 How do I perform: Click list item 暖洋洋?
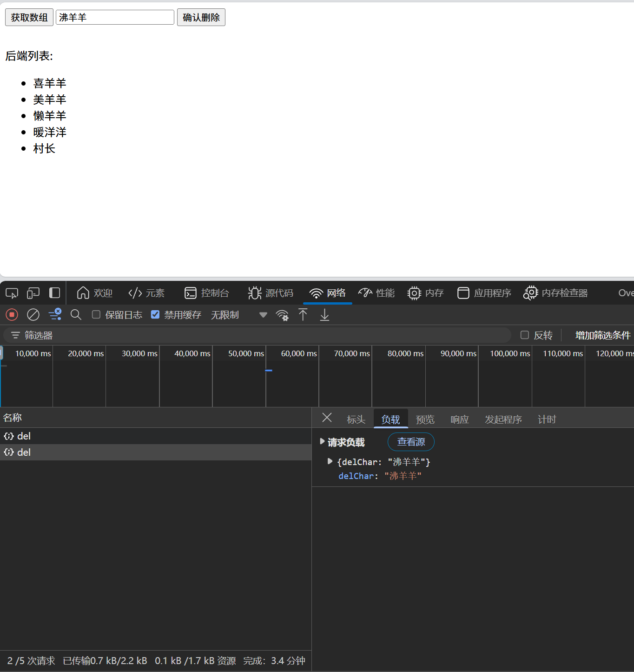pos(50,133)
